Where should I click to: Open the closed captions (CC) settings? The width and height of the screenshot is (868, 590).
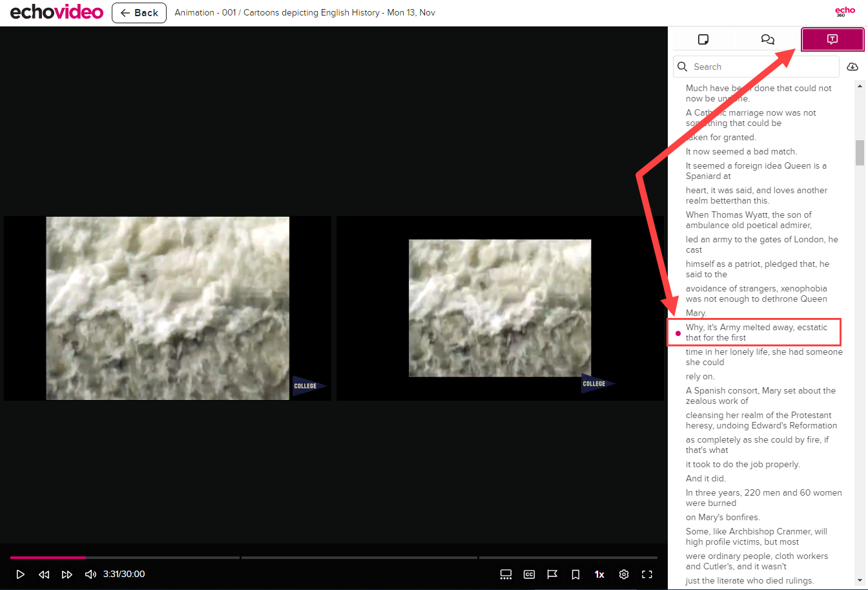[529, 574]
